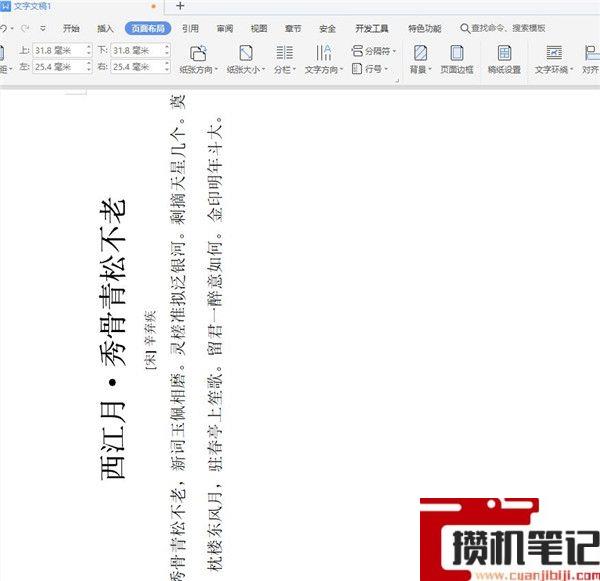
Task: Open the 纸张大小 paper size icon
Action: [246, 53]
